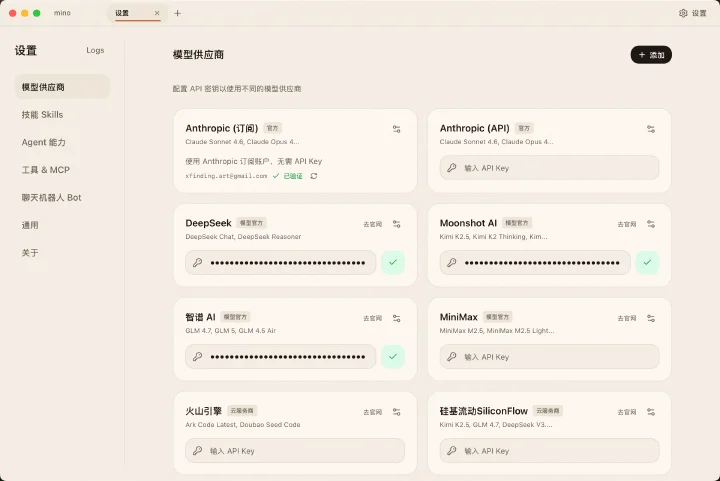This screenshot has height=481, width=720.
Task: Click key icon in DeepSeek key field
Action: click(197, 263)
